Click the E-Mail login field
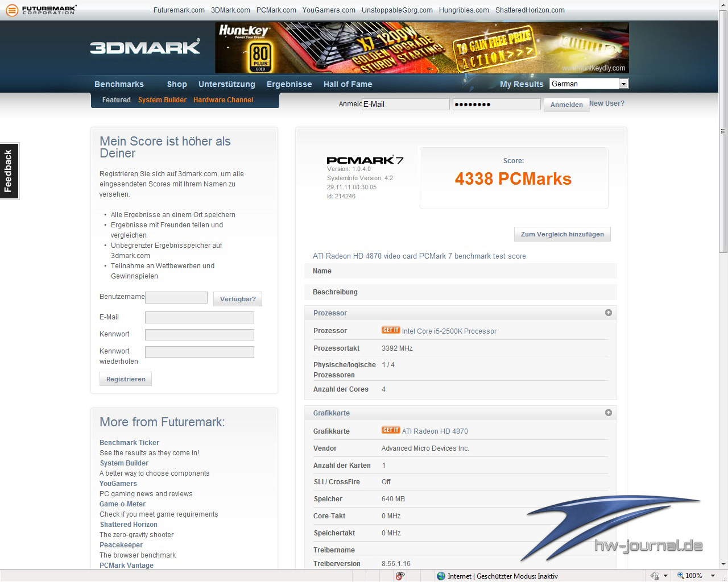The height and width of the screenshot is (582, 728). [406, 104]
